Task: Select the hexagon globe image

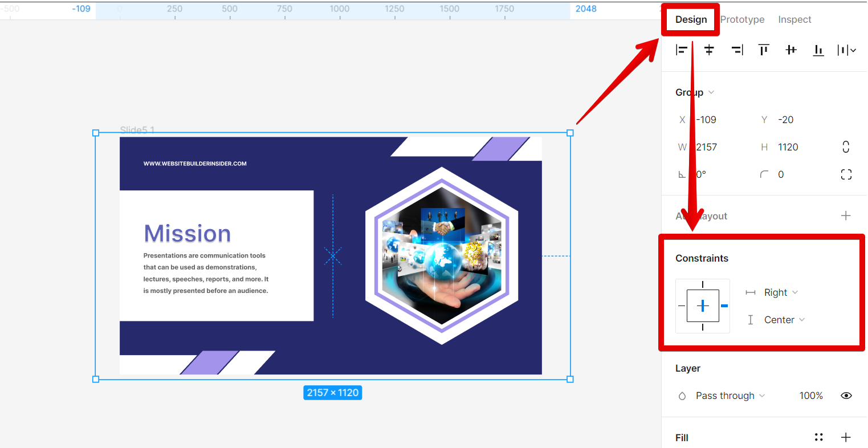Action: [442, 256]
